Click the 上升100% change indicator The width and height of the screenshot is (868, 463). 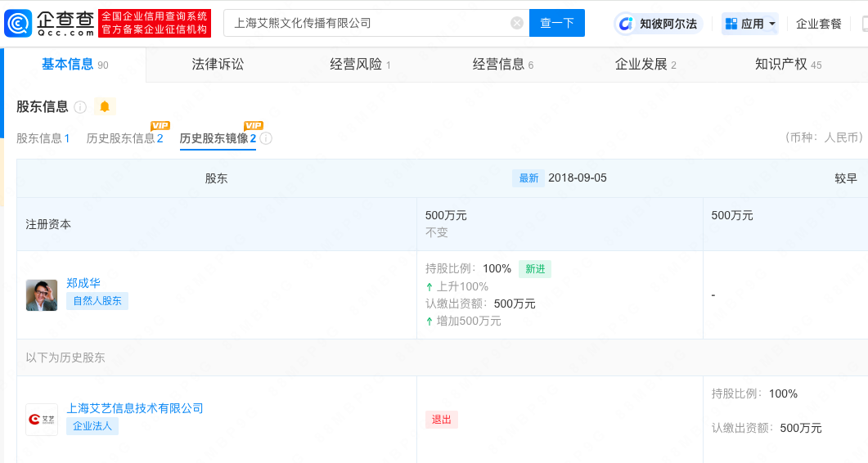(x=456, y=287)
